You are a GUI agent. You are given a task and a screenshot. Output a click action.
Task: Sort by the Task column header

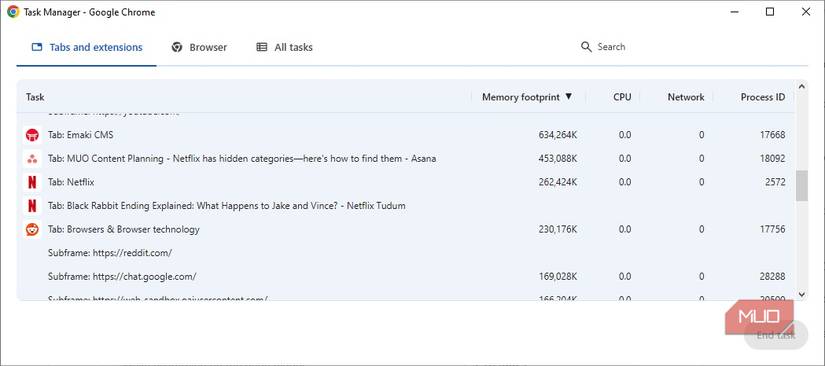(35, 97)
